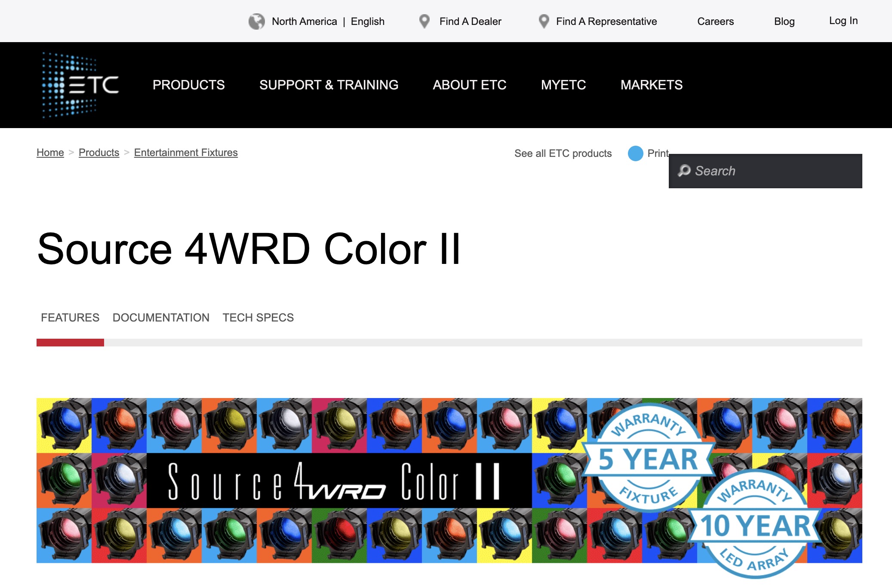Click the ETC logo in header
This screenshot has height=588, width=892.
click(x=80, y=85)
